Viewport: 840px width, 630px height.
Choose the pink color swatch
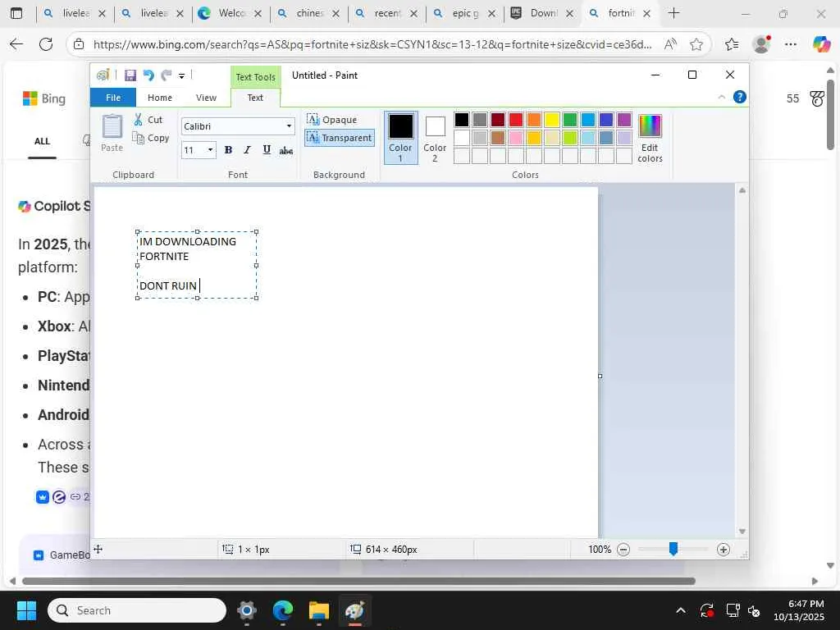(x=516, y=138)
